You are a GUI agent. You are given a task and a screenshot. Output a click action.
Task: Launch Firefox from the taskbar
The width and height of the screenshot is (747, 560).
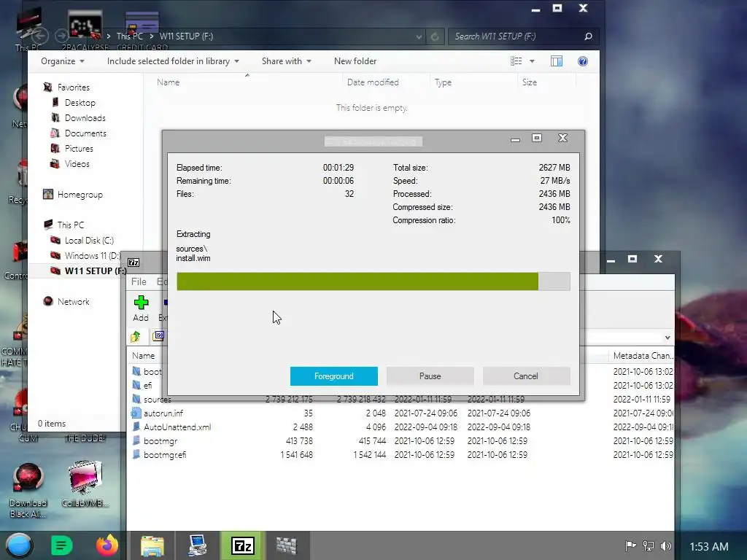[107, 545]
